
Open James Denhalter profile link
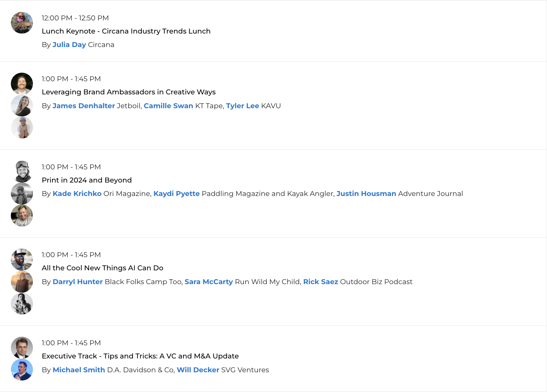84,106
